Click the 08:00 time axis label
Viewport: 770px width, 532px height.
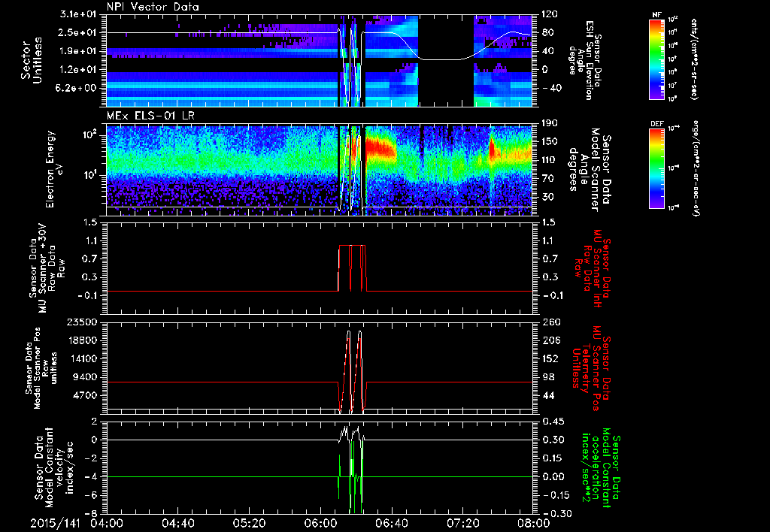pyautogui.click(x=535, y=523)
